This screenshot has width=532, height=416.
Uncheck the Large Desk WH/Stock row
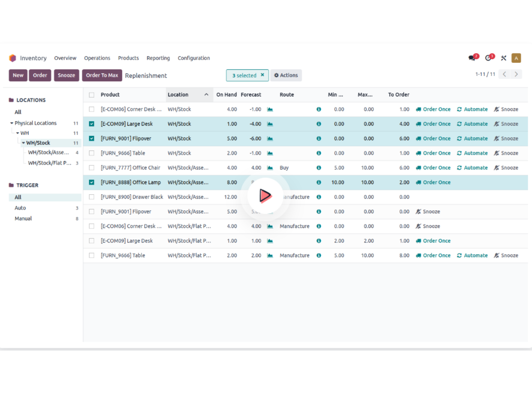click(91, 124)
